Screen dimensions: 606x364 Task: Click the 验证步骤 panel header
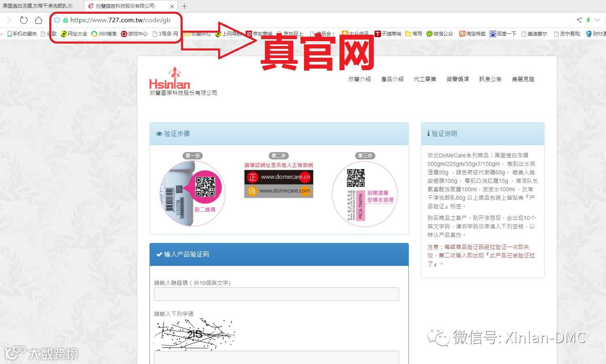click(x=279, y=134)
